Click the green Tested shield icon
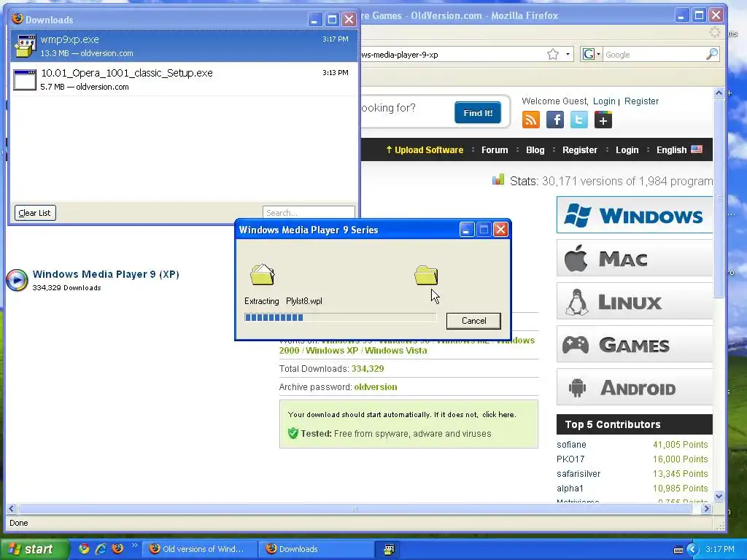 coord(293,433)
